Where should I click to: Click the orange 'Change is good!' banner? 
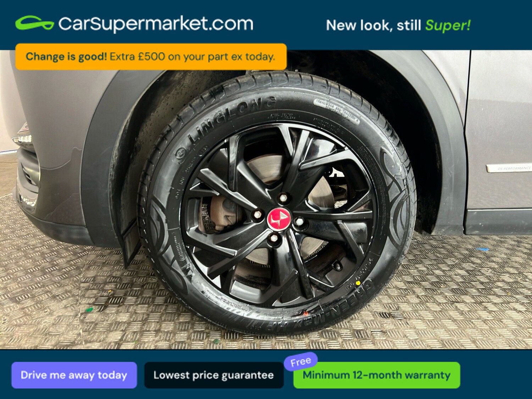pos(151,57)
